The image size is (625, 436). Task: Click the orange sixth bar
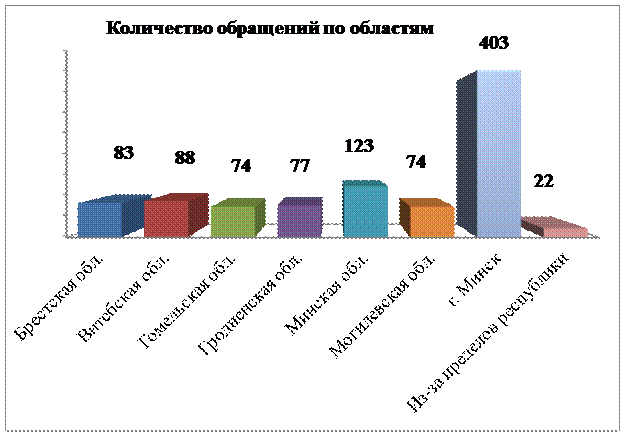[432, 221]
